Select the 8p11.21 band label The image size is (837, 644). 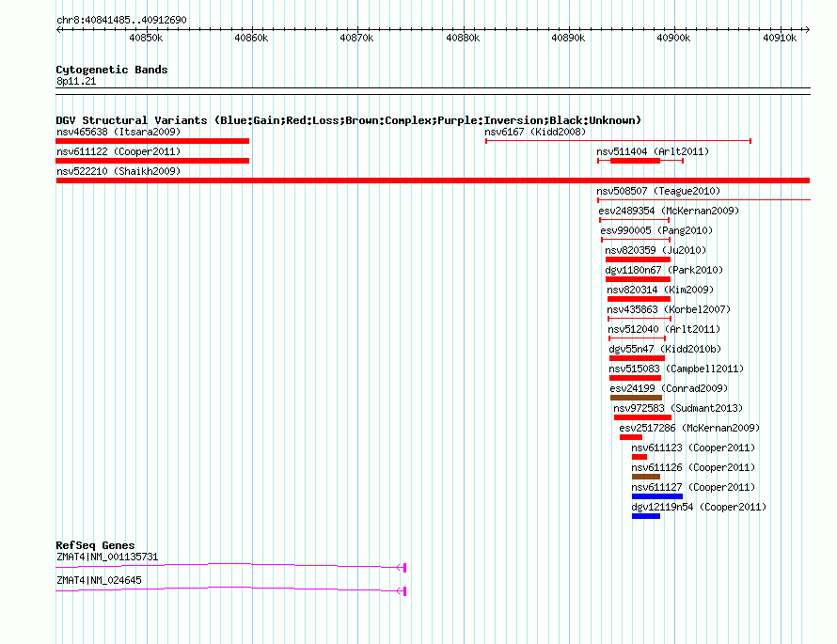(x=76, y=81)
